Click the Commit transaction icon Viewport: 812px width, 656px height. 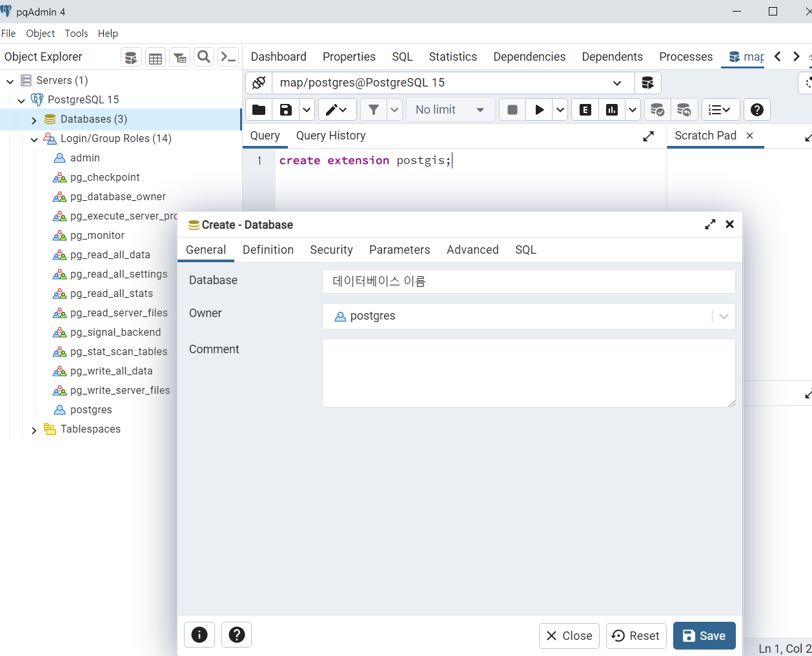coord(657,110)
